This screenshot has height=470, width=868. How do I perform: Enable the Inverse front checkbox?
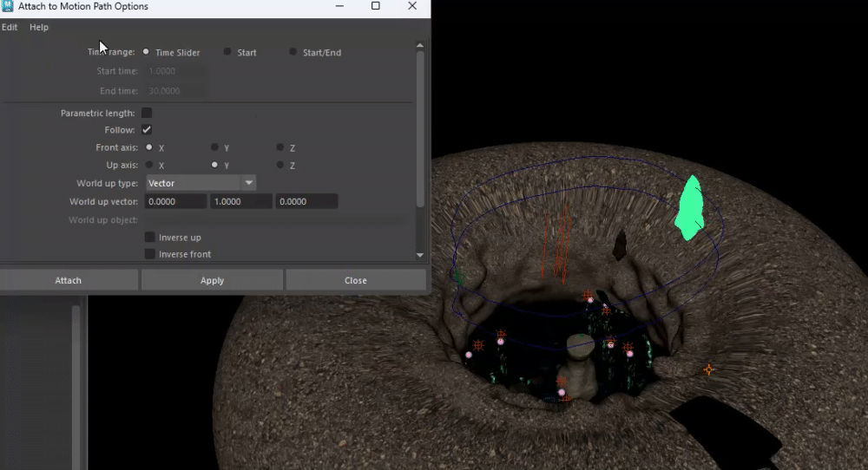(x=149, y=254)
